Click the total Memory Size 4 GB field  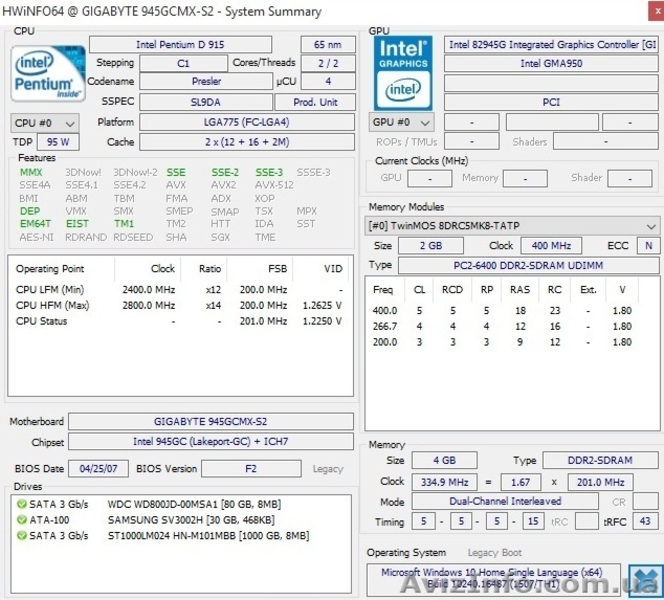pos(444,460)
